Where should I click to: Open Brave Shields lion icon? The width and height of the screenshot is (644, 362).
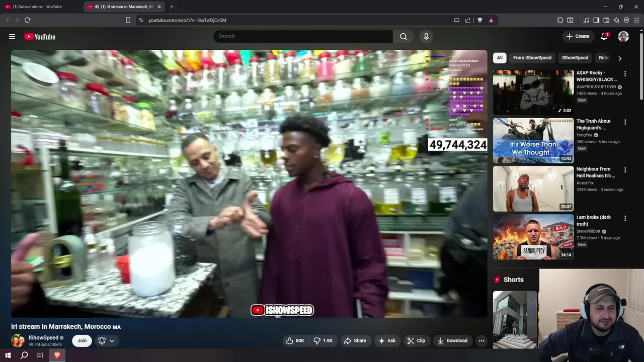pyautogui.click(x=479, y=20)
